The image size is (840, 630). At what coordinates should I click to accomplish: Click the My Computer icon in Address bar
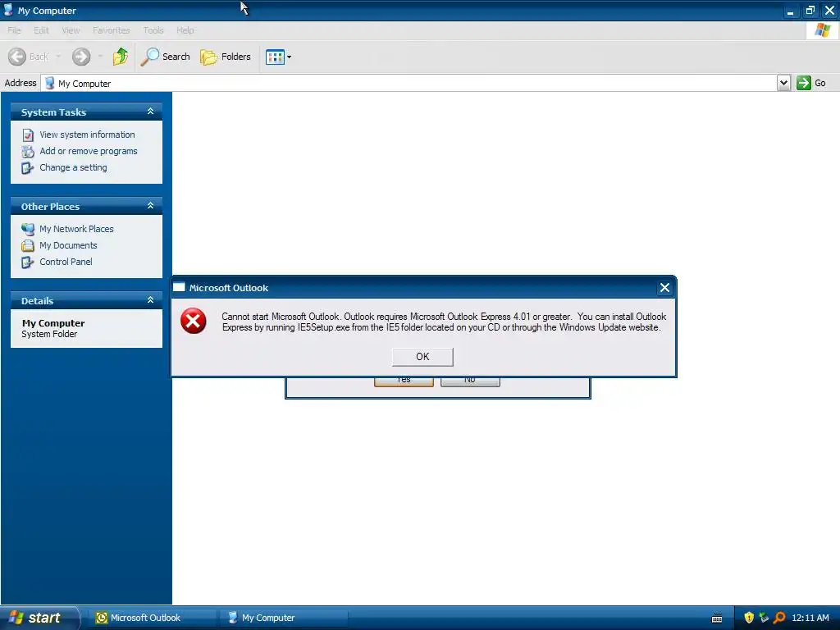click(x=49, y=83)
